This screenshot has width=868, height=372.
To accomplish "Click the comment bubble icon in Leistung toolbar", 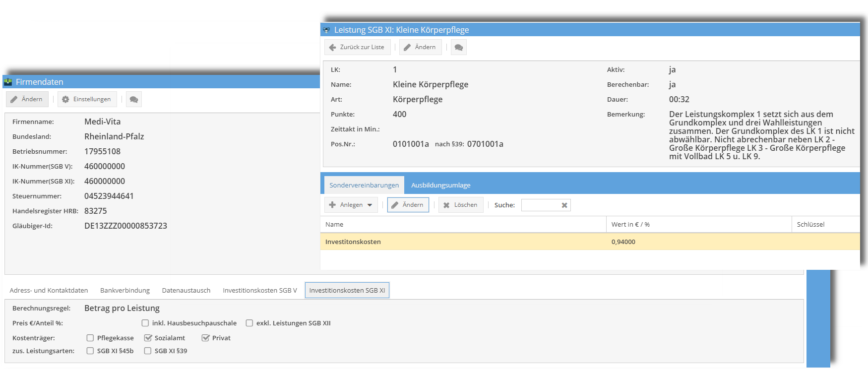I will [x=459, y=47].
